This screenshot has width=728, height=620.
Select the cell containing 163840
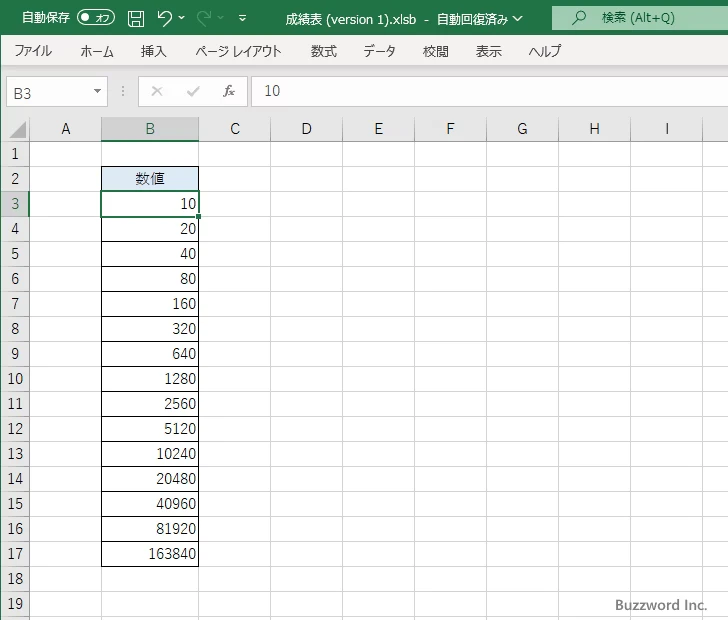point(150,554)
